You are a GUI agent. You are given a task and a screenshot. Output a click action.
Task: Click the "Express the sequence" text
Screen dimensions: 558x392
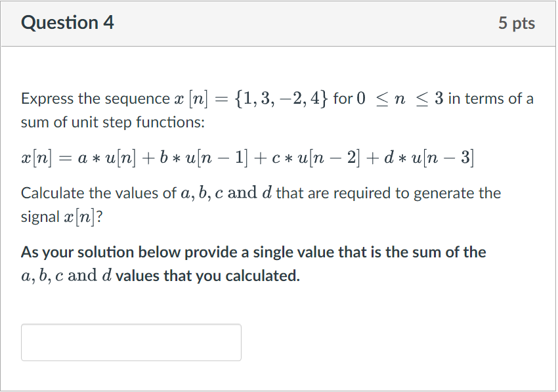[x=95, y=98]
